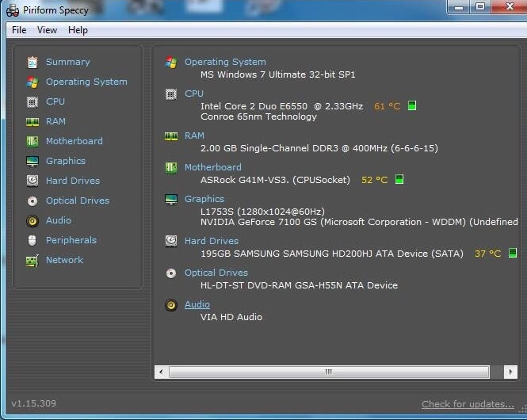
Task: Open the File menu
Action: point(19,30)
